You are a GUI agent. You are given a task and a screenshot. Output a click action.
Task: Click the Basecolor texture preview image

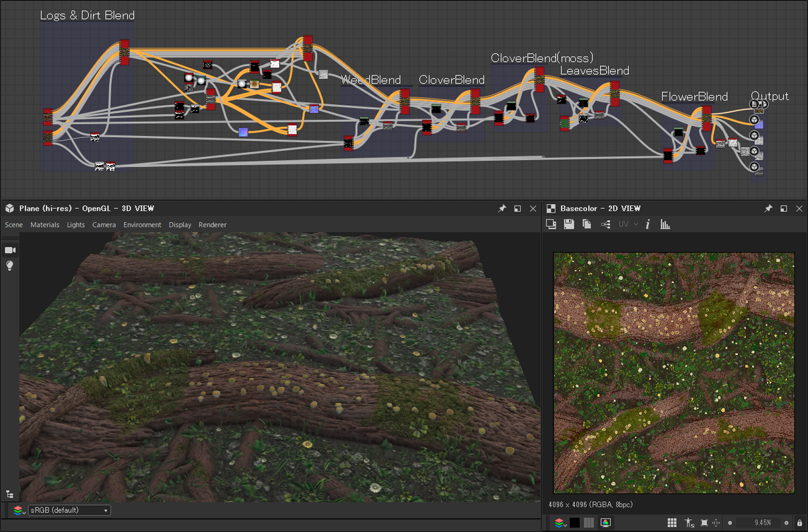pyautogui.click(x=674, y=373)
